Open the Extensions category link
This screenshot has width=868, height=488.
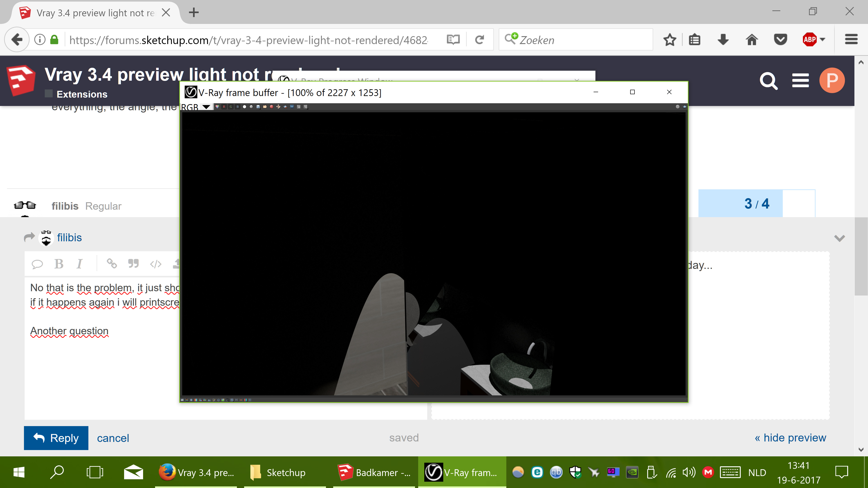(82, 94)
